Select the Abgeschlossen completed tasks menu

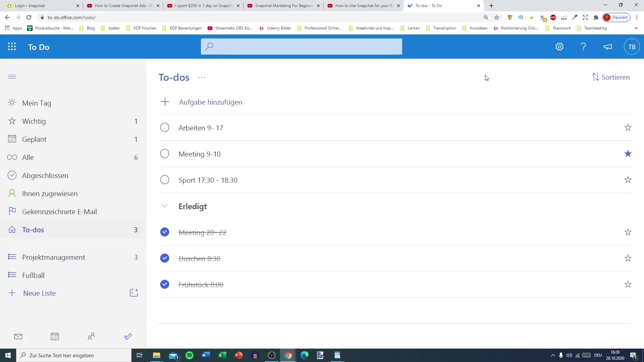pyautogui.click(x=45, y=175)
